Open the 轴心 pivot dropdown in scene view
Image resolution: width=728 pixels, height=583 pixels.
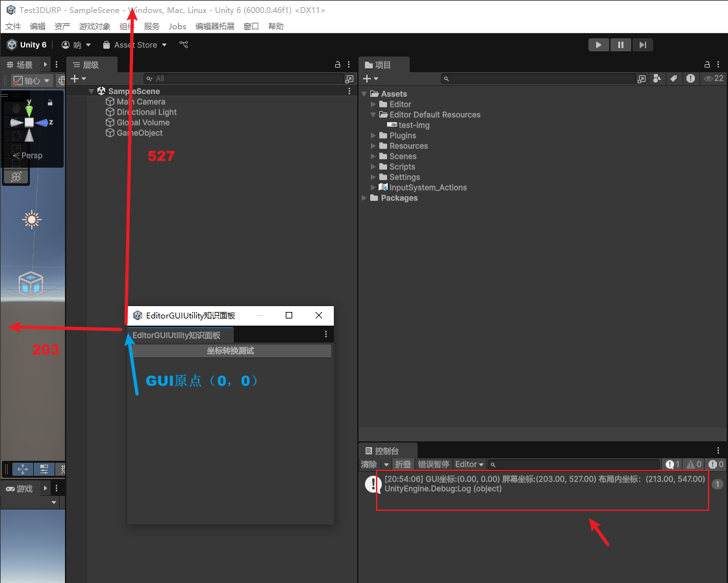click(x=31, y=81)
